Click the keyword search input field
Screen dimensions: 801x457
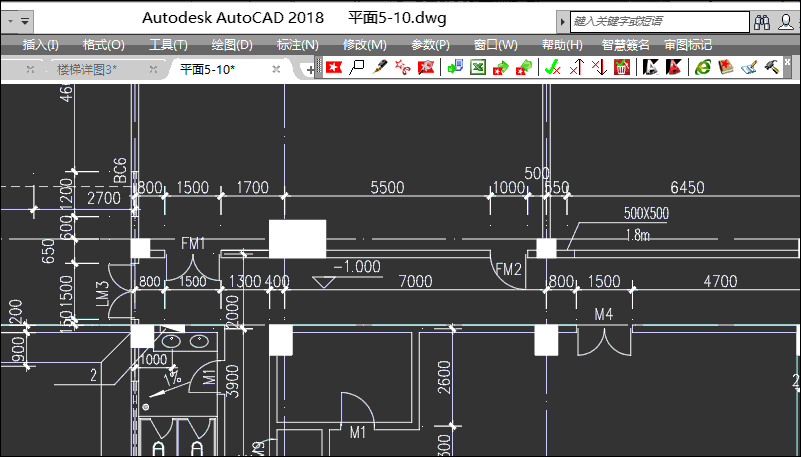coord(657,21)
